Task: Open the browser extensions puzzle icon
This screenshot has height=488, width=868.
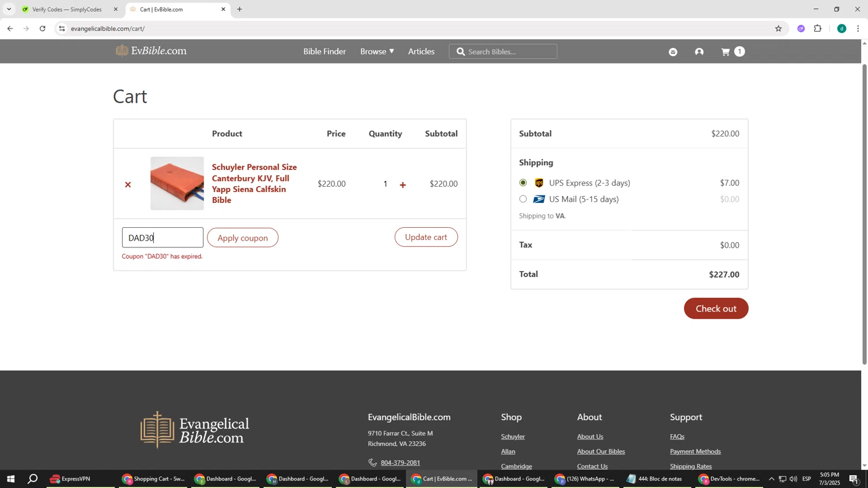Action: click(818, 28)
